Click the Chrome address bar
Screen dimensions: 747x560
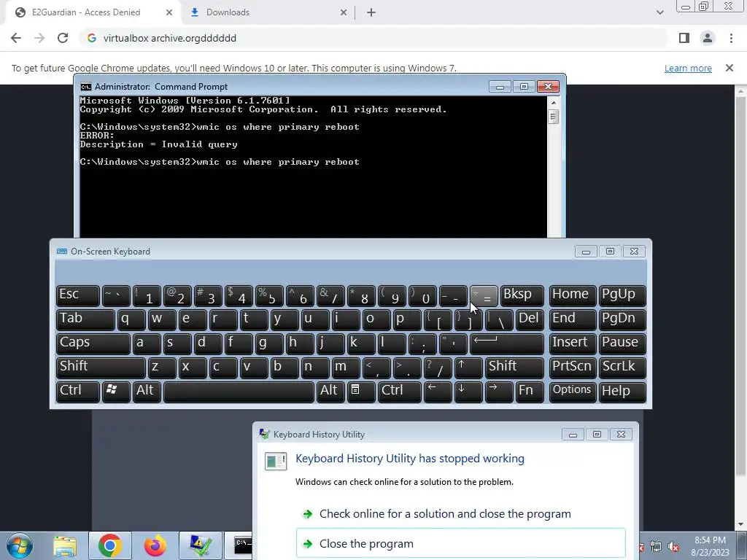coord(374,38)
